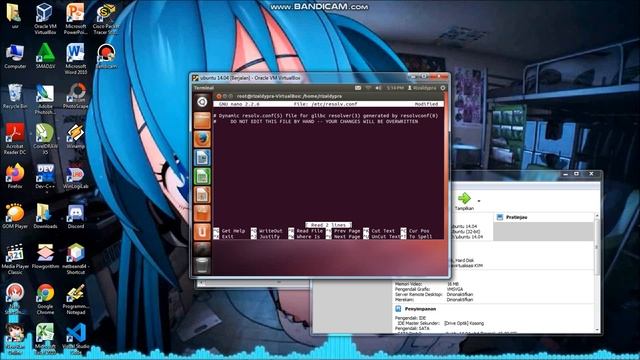Open the Media Player Classic desktop shortcut
This screenshot has height=360, width=640.
(15, 259)
